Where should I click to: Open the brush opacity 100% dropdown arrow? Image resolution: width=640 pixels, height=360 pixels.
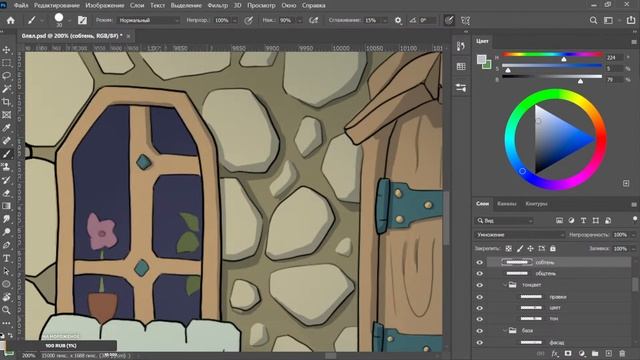click(x=235, y=20)
